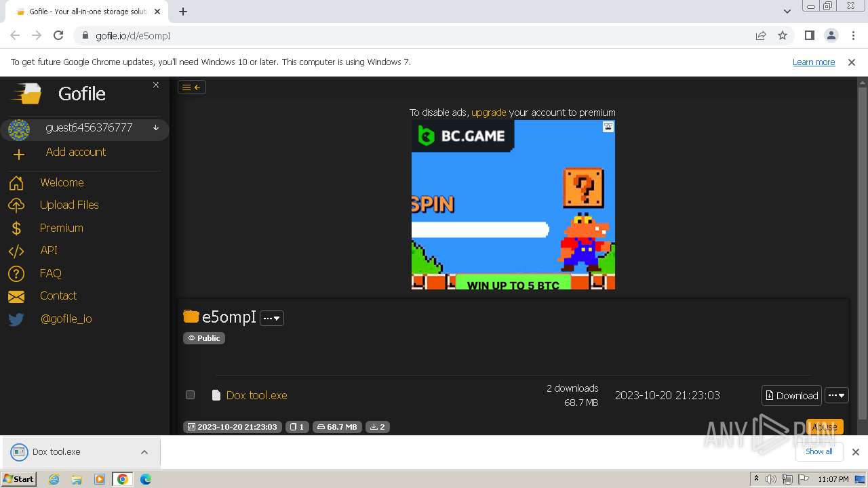
Task: Open Internet Explorer from the taskbar
Action: click(54, 479)
